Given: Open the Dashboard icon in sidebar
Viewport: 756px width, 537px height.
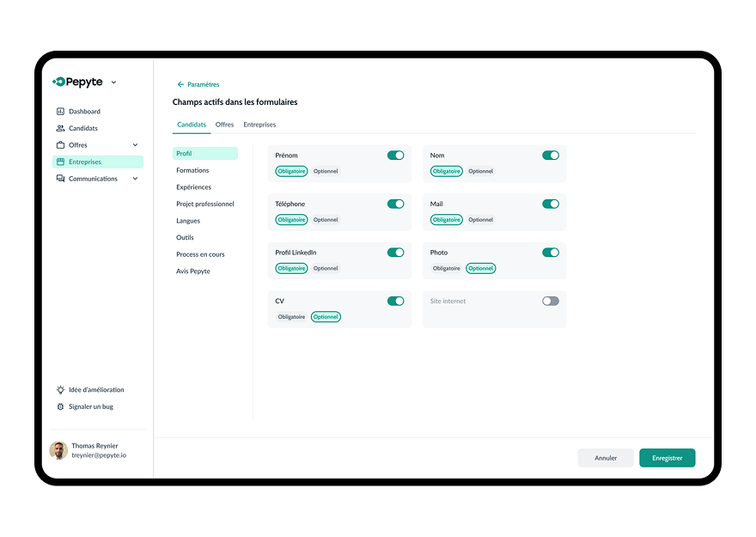Looking at the screenshot, I should 60,112.
